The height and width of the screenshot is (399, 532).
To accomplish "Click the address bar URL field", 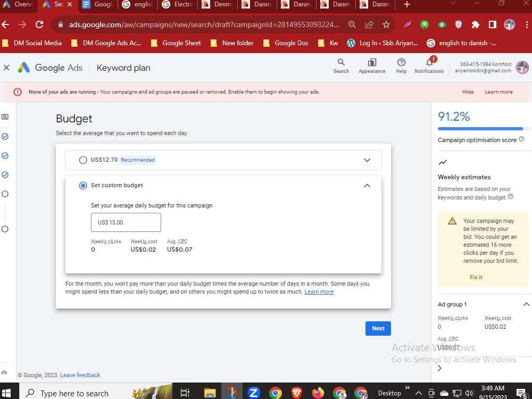I will point(203,24).
